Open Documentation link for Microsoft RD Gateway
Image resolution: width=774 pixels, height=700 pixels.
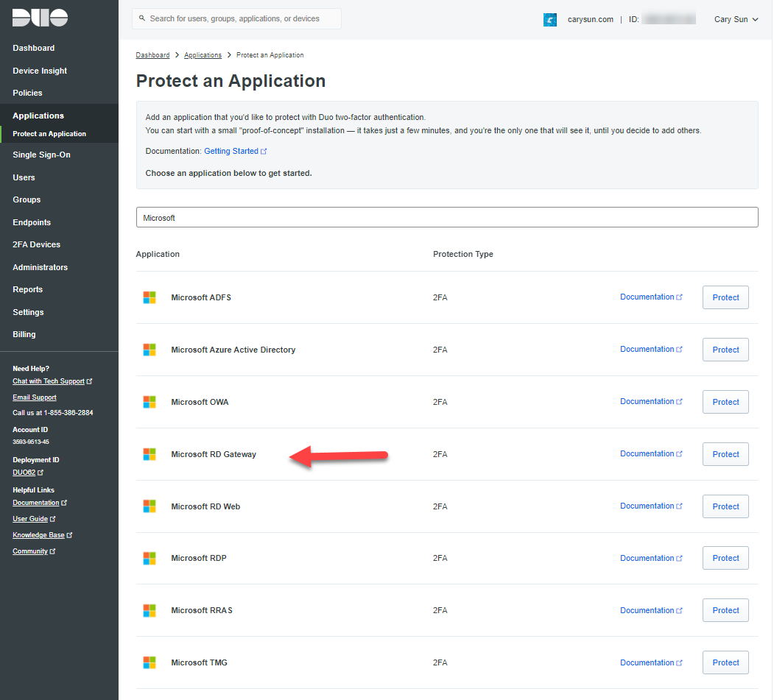652,454
